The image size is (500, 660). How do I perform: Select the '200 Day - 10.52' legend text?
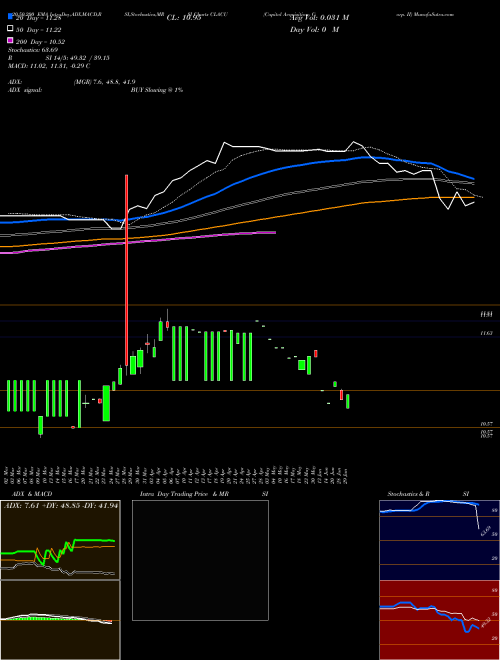40,42
